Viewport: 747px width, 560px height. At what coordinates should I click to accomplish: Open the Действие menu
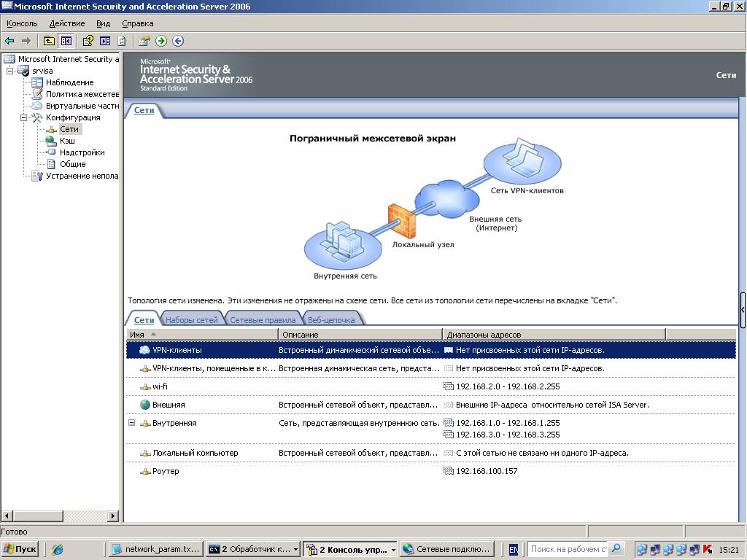click(66, 23)
